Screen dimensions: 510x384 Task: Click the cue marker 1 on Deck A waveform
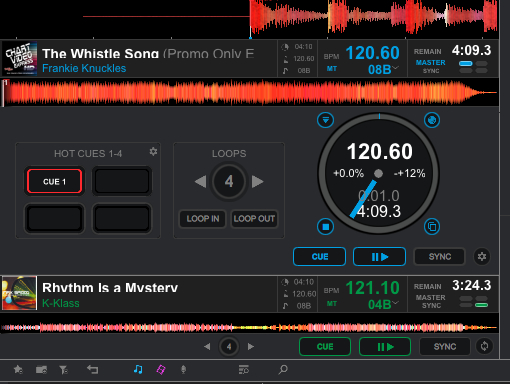pos(5,83)
